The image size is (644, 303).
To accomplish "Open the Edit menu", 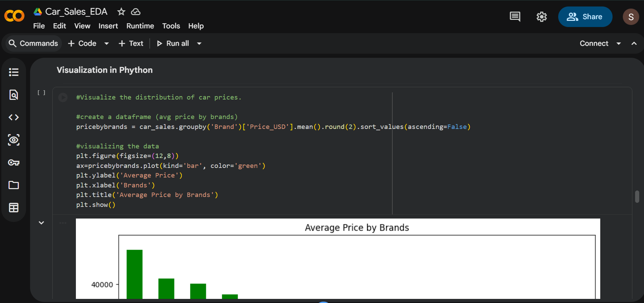I will (x=59, y=26).
